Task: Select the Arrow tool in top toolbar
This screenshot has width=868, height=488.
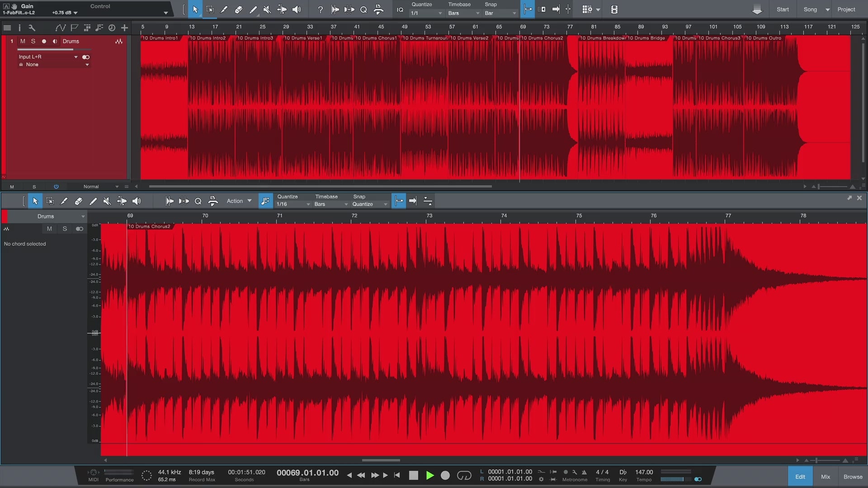Action: 195,9
